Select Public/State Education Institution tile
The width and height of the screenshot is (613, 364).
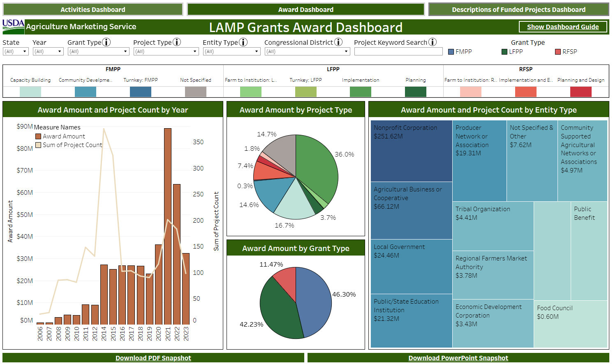412,321
